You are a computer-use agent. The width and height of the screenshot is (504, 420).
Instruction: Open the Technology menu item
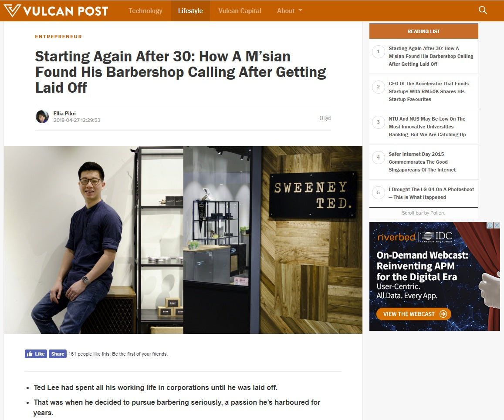145,11
